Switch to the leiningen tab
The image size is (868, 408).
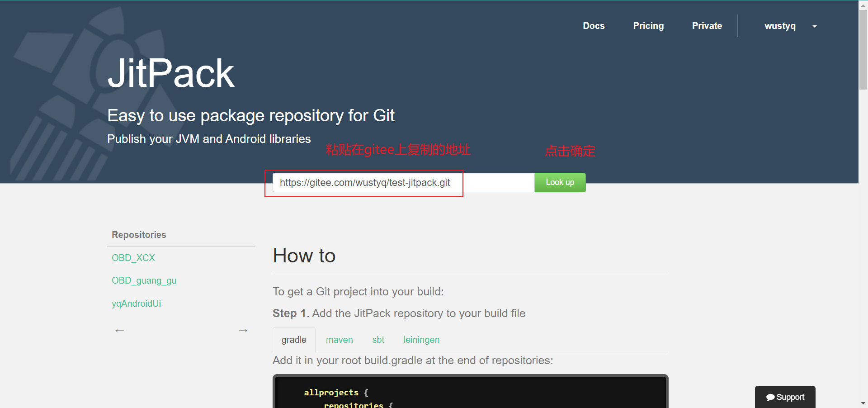(421, 339)
